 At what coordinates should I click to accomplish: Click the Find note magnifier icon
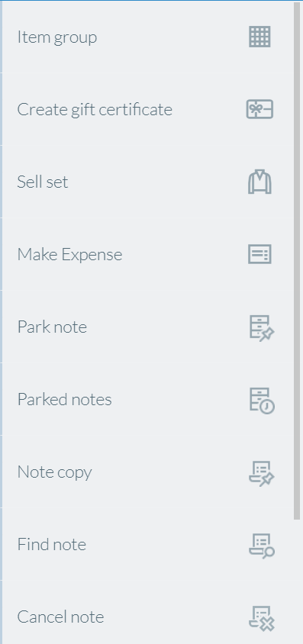point(262,546)
